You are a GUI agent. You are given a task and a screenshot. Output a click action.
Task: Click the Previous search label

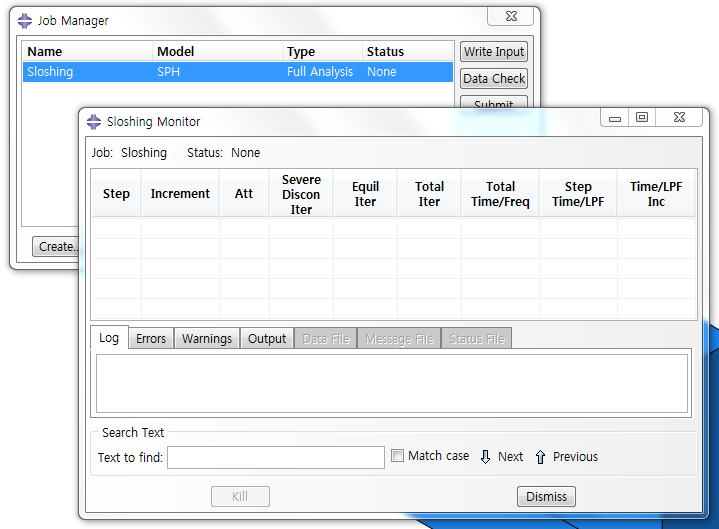tap(575, 457)
